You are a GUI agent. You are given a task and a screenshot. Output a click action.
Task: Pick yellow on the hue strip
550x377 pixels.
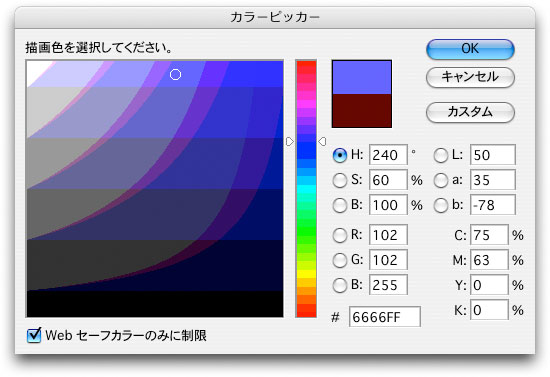306,274
